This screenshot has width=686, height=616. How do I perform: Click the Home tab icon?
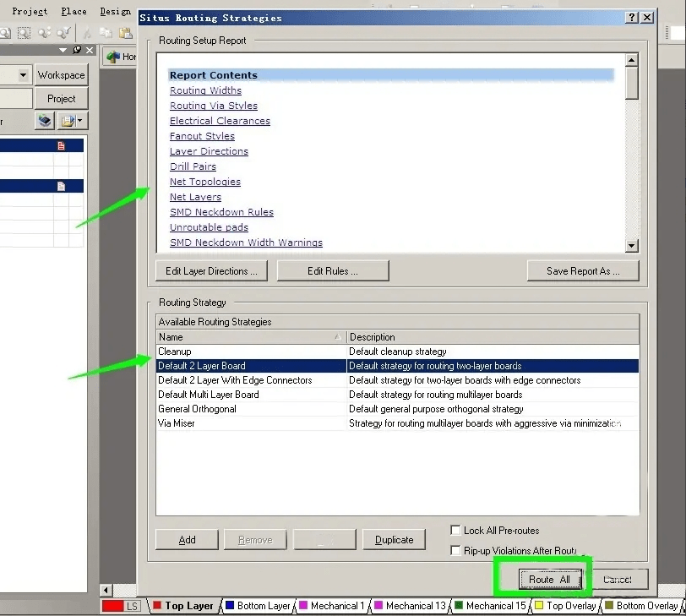(x=113, y=57)
